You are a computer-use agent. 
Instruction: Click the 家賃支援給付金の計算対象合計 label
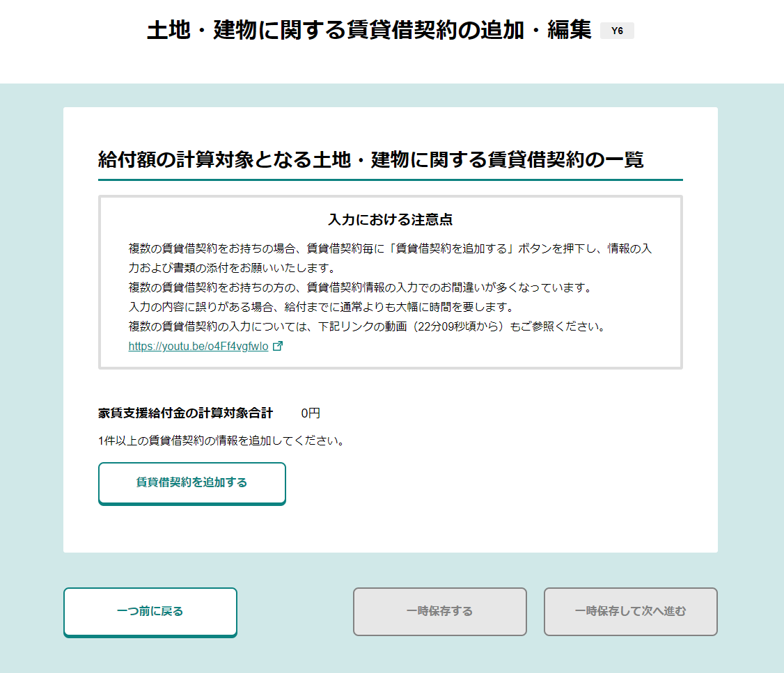tap(185, 413)
